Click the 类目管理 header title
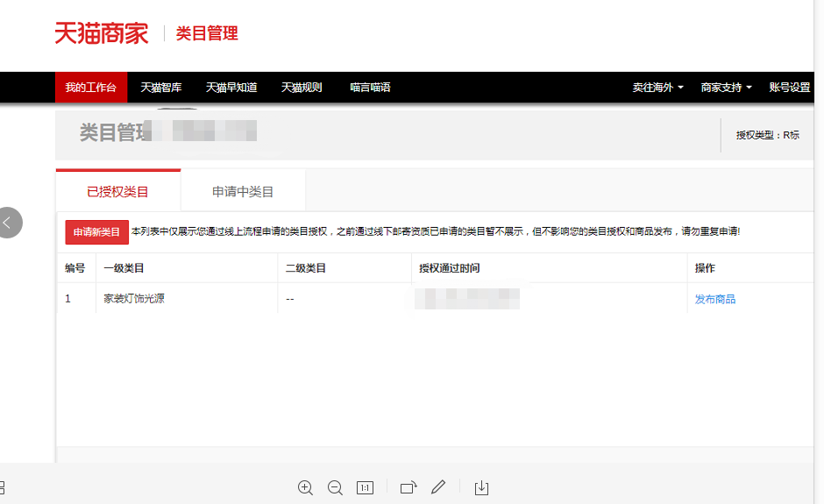Image resolution: width=824 pixels, height=504 pixels. tap(207, 33)
